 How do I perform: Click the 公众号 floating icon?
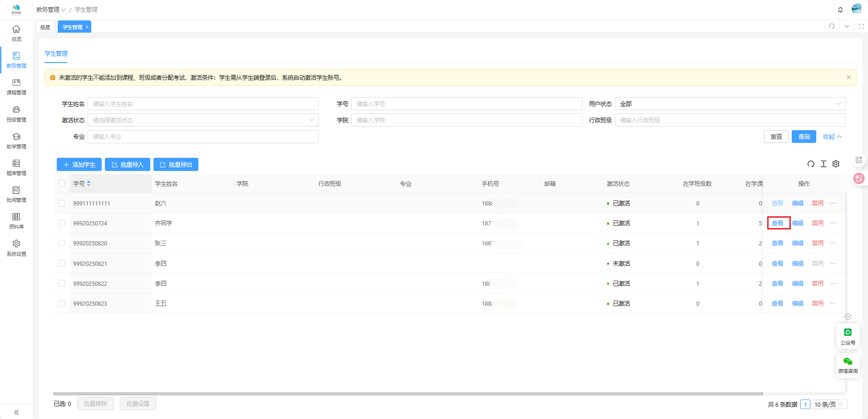(848, 336)
